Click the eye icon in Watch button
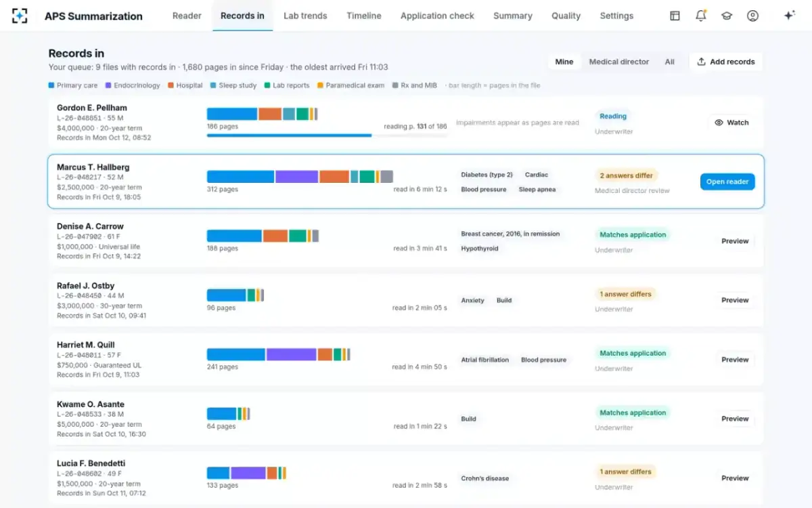This screenshot has height=508, width=812. [x=719, y=123]
